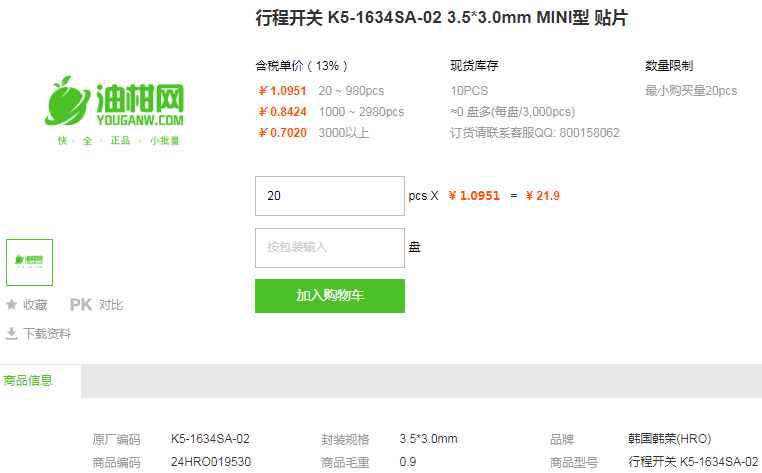Select the ¥0.8424 price for 1000~2980pcs

283,111
